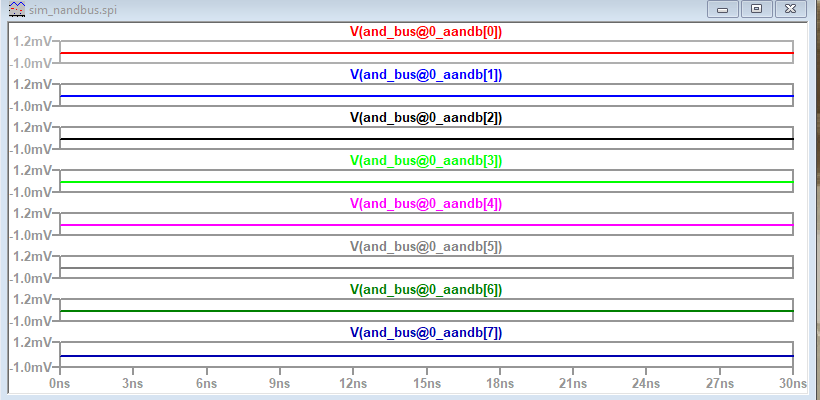Click the 3ns time axis label
820x400 pixels.
click(133, 384)
